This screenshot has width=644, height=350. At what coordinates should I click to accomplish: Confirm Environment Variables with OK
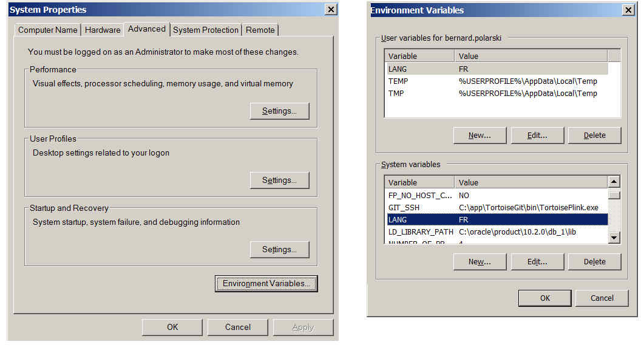point(544,298)
